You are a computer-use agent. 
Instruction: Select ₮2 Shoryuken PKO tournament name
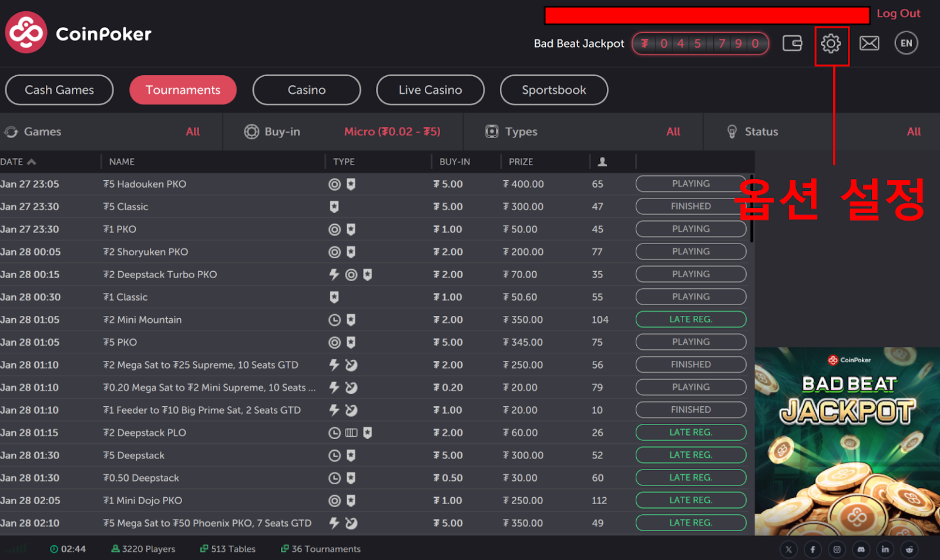pos(146,252)
